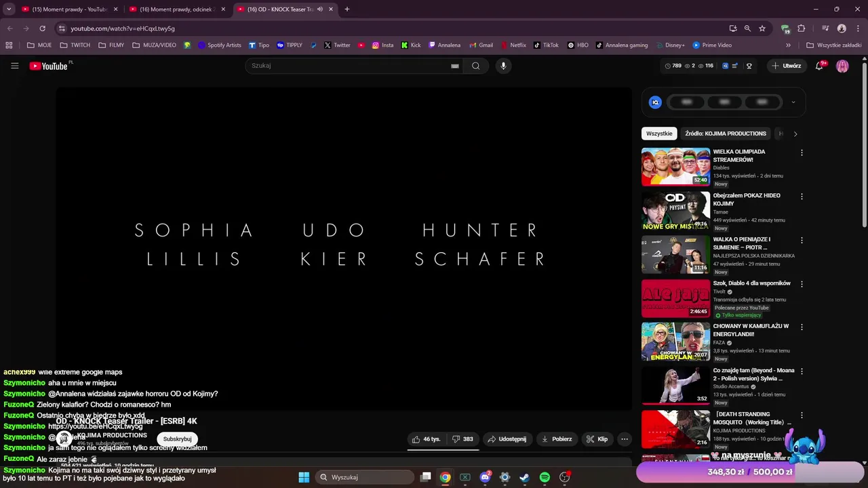868x488 pixels.
Task: Click the vidIQ trophy icon in the header
Action: coord(749,66)
